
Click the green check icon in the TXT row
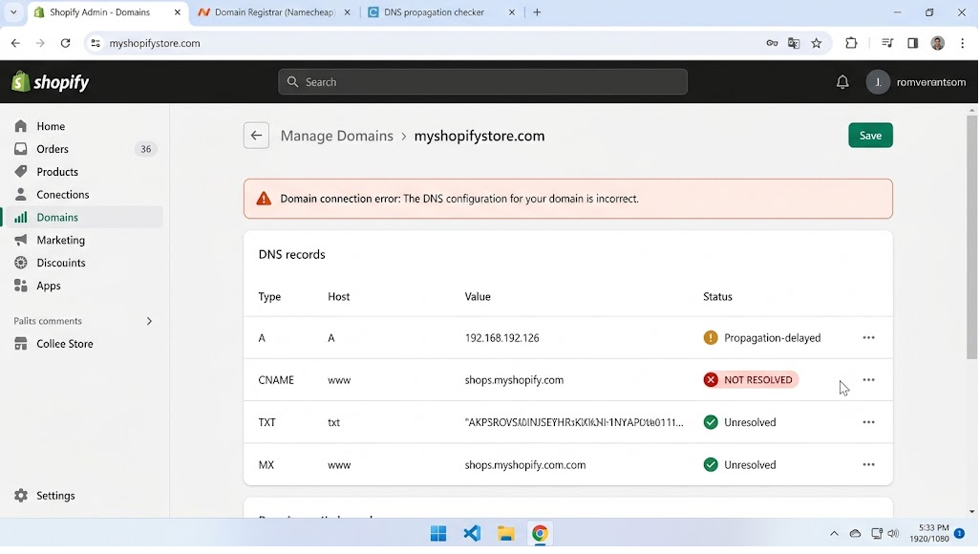coord(711,422)
